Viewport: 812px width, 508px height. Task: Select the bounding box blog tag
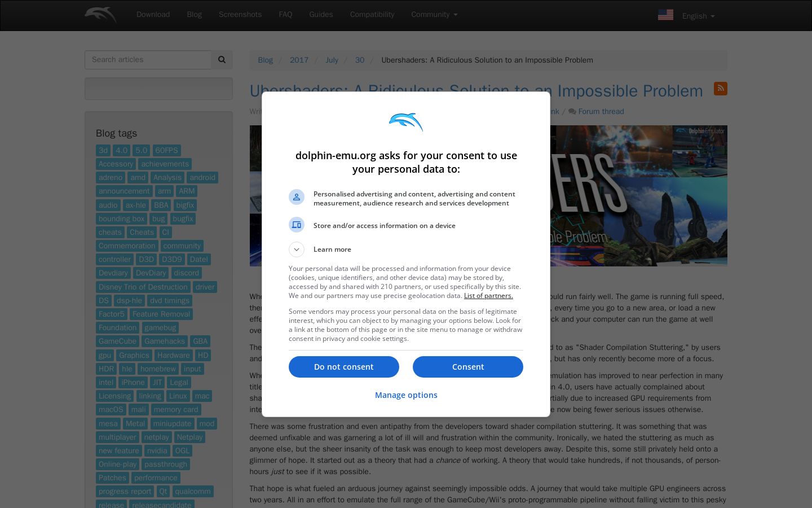[121, 218]
